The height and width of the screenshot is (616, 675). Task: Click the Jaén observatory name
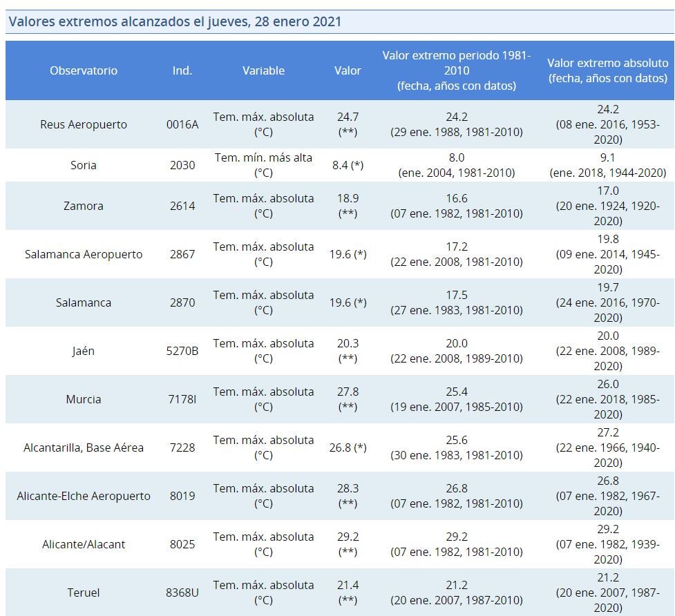[x=84, y=351]
